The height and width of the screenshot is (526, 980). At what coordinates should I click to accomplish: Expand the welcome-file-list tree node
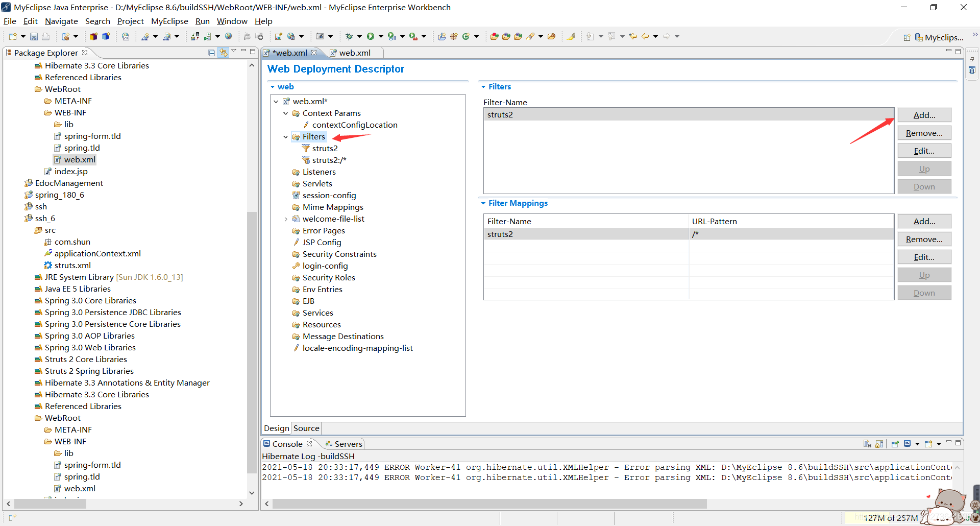click(285, 219)
